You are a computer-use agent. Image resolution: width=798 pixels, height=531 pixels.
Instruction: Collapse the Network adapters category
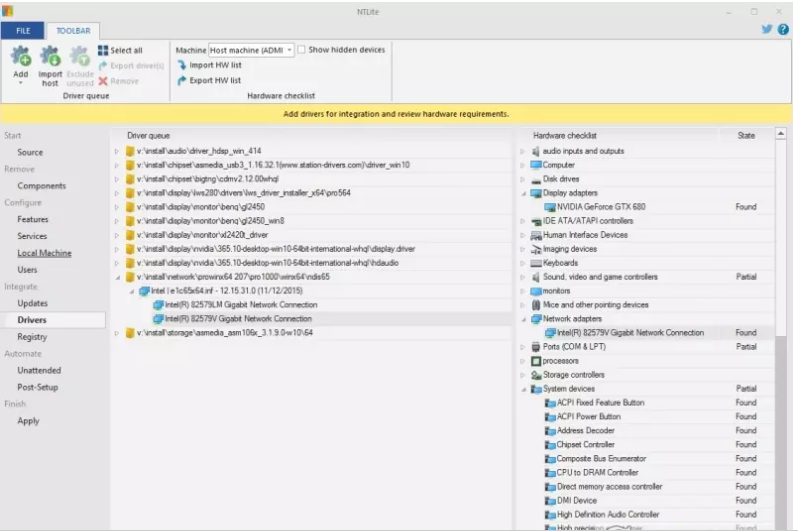coord(523,319)
